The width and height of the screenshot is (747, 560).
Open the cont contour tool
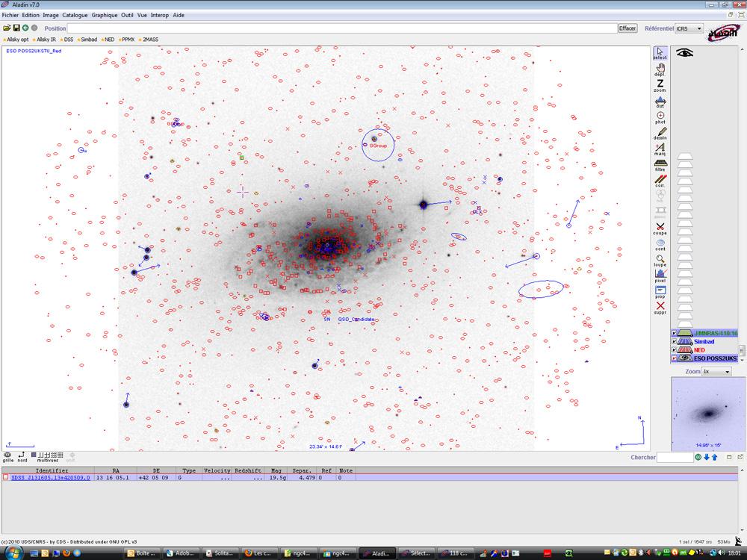point(660,244)
